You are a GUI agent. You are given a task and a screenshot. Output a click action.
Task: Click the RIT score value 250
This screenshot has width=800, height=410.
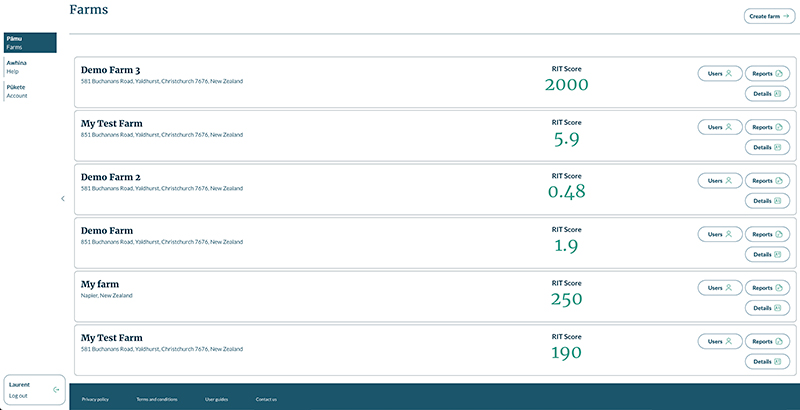click(x=566, y=299)
